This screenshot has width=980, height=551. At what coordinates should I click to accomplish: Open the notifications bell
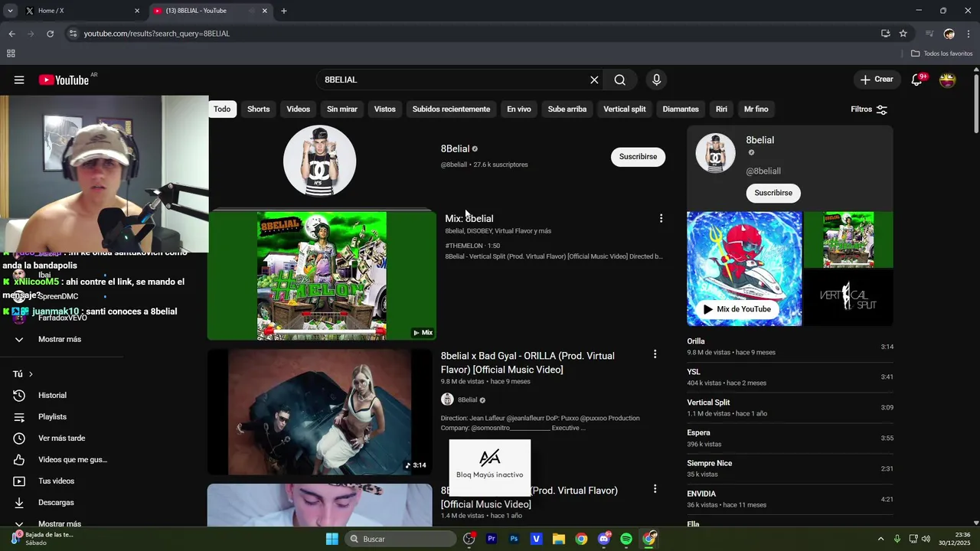pyautogui.click(x=916, y=80)
